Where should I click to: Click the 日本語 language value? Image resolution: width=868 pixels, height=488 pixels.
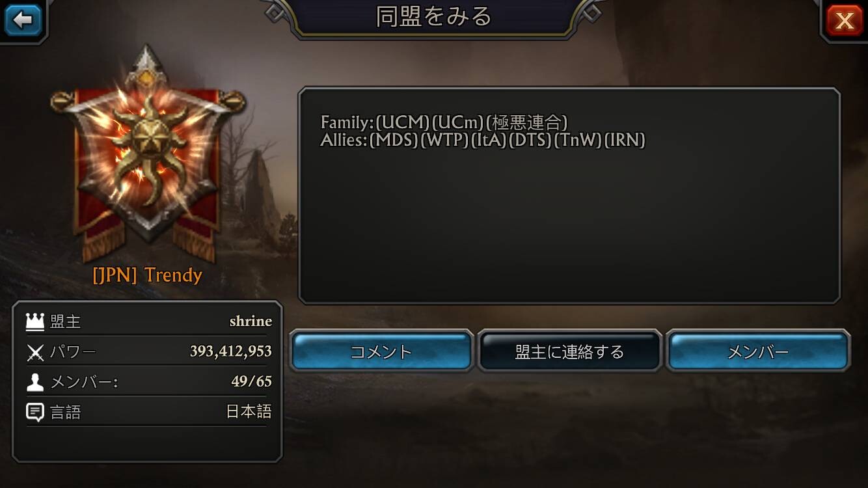point(249,412)
